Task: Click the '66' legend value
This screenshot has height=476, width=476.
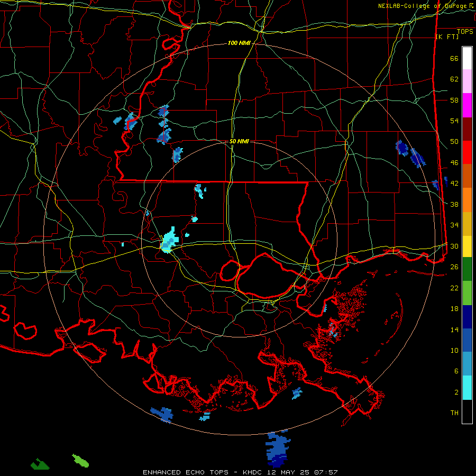Action: point(454,58)
